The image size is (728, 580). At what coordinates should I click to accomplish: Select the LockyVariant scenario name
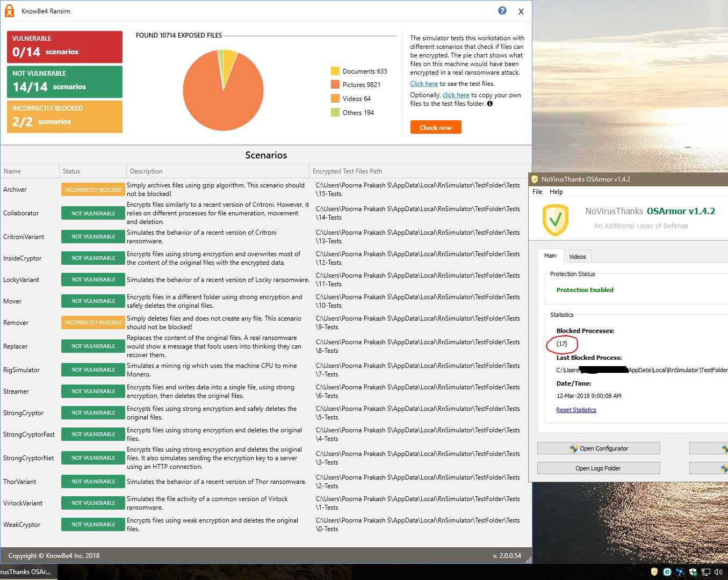(x=21, y=280)
